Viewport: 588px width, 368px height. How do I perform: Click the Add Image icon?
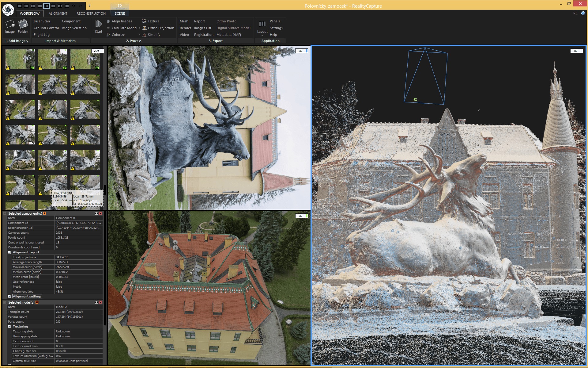[10, 24]
